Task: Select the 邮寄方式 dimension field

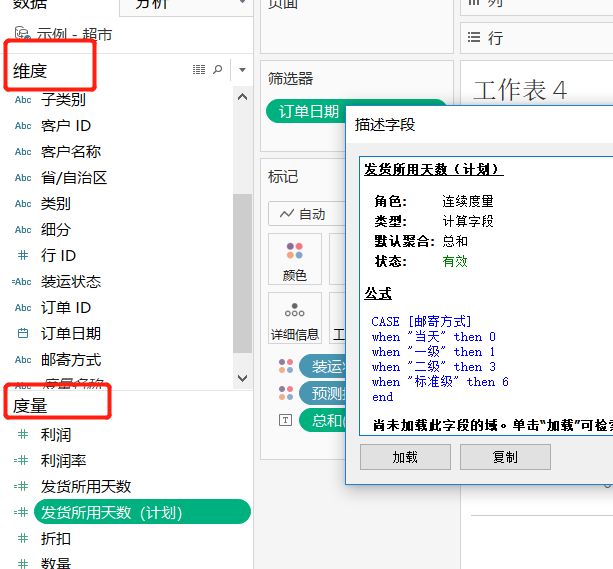Action: (x=71, y=359)
